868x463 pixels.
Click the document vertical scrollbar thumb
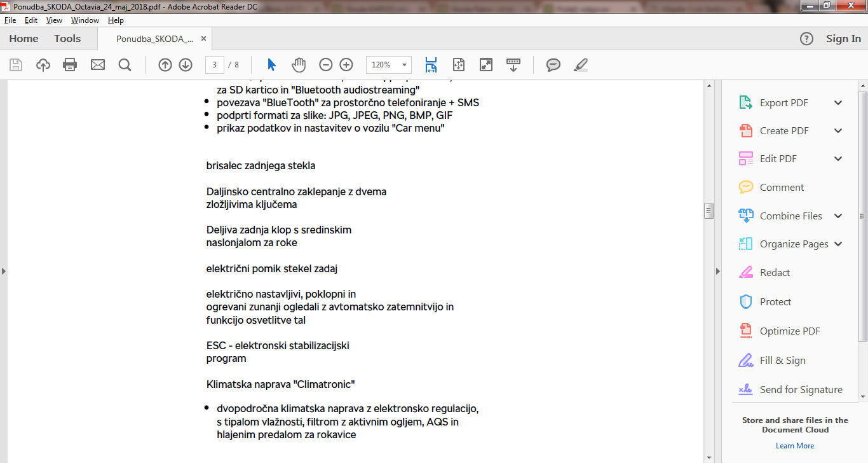(709, 211)
